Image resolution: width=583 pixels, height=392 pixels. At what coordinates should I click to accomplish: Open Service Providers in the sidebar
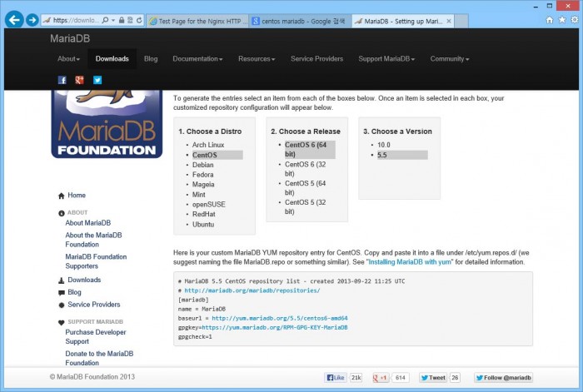coord(93,305)
